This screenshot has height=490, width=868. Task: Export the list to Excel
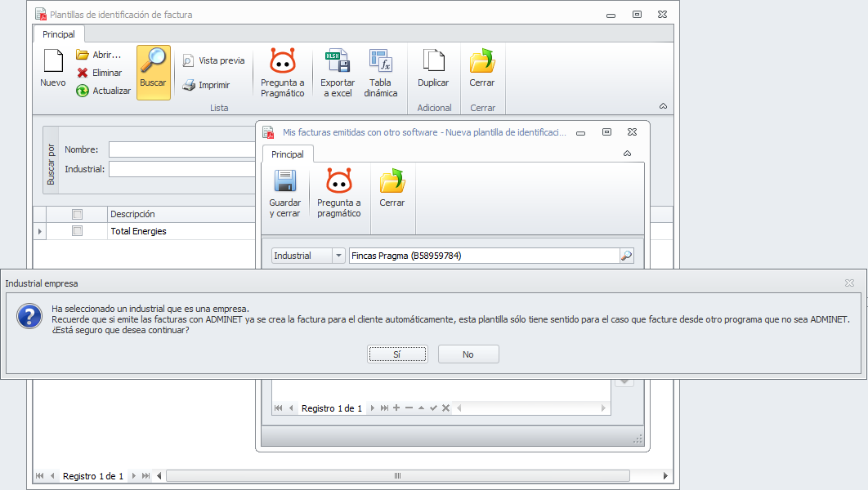pos(338,73)
